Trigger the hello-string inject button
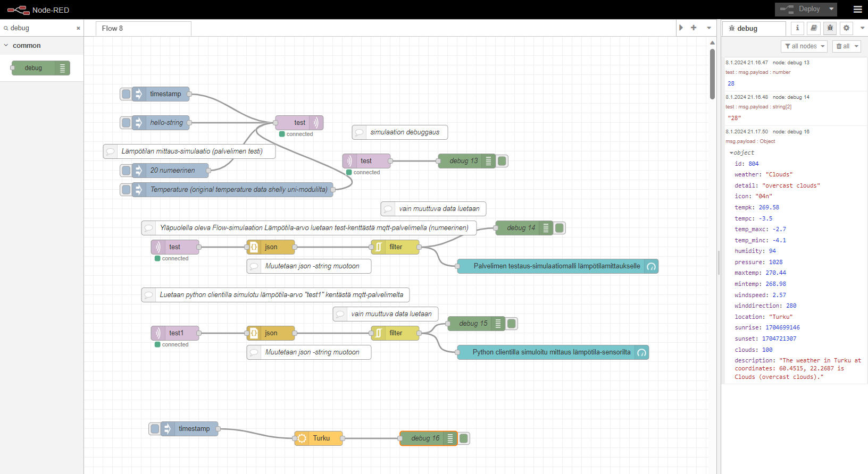 pos(126,123)
